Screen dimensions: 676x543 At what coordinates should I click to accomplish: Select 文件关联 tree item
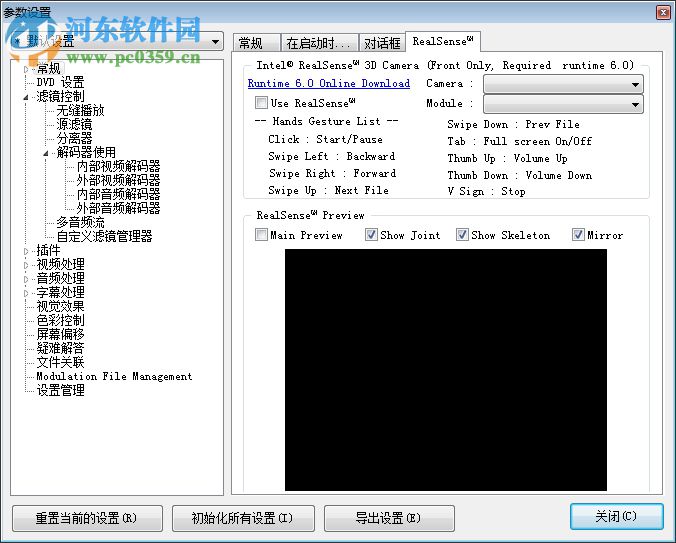point(60,362)
